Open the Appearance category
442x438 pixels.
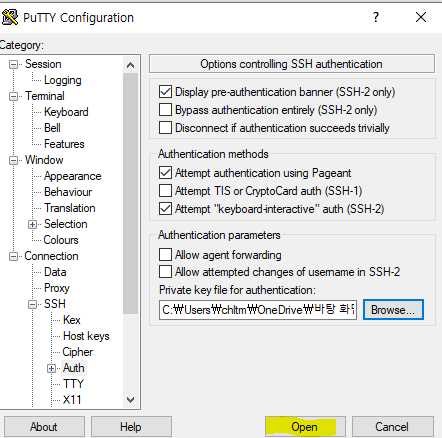pos(73,176)
